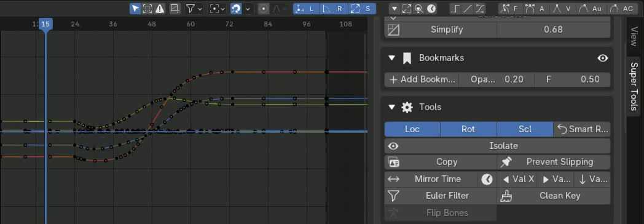Click the expand arrows frame-all icon
The image size is (644, 224).
pos(407,8)
